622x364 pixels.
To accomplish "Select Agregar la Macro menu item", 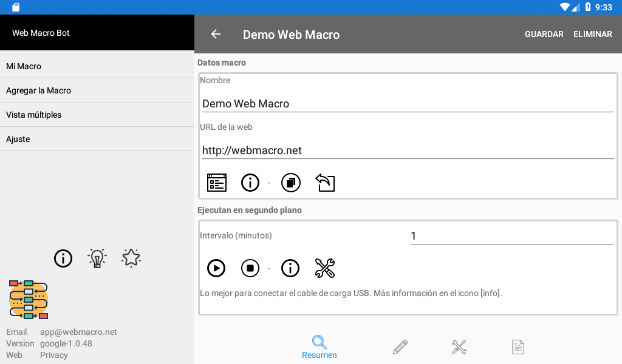I will 97,90.
